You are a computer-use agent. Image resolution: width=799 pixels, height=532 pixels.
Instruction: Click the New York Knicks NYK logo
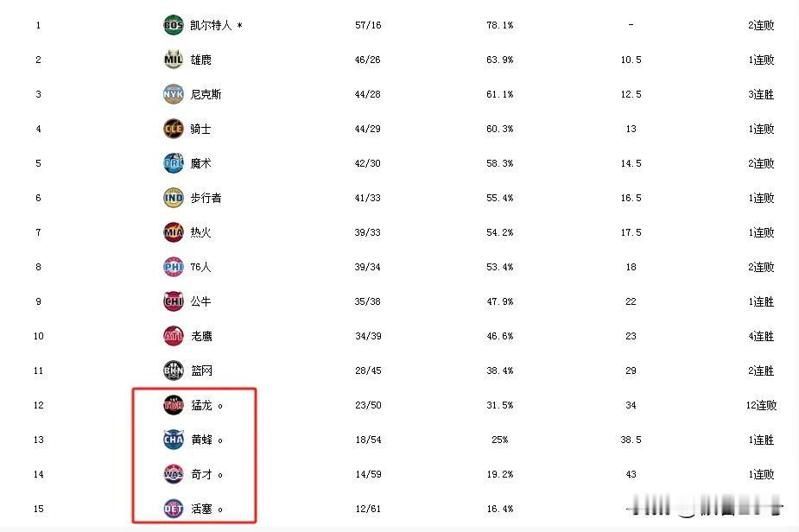point(174,94)
